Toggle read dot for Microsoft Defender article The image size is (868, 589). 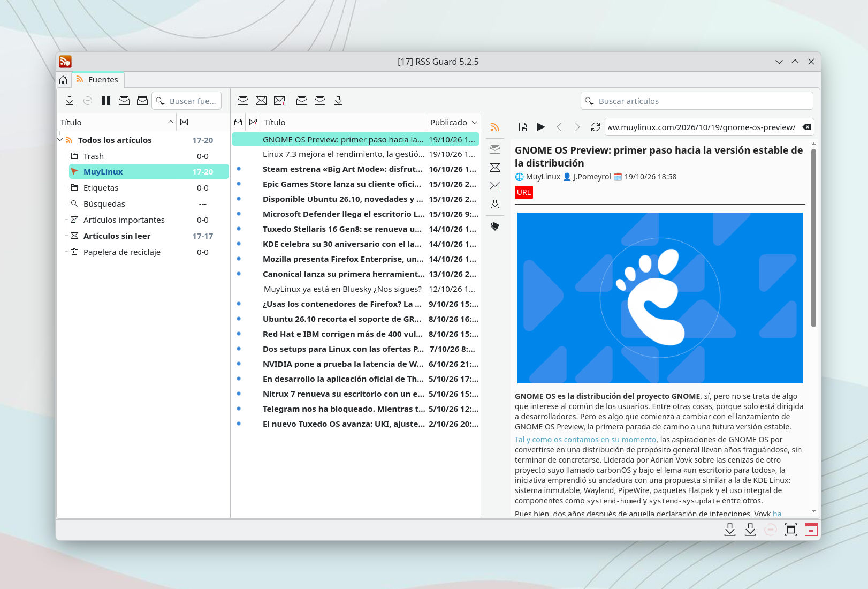(x=239, y=214)
